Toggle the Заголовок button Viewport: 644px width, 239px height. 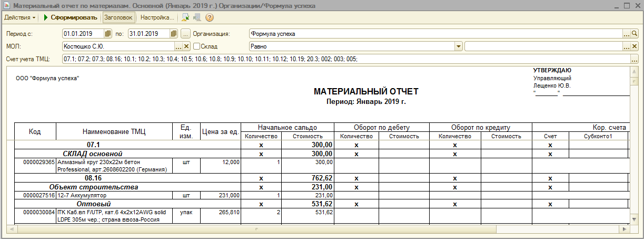point(118,17)
